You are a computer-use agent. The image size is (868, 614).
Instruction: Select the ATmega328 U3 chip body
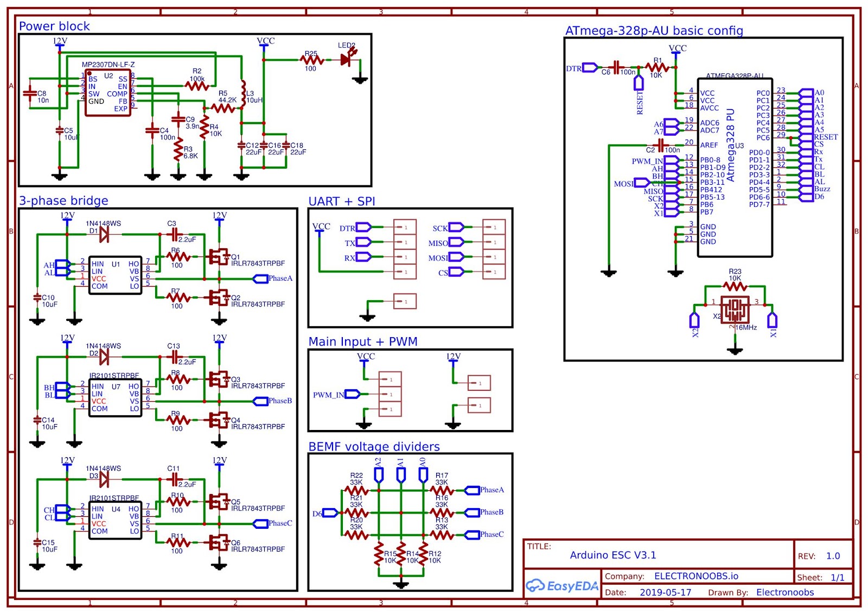(735, 168)
